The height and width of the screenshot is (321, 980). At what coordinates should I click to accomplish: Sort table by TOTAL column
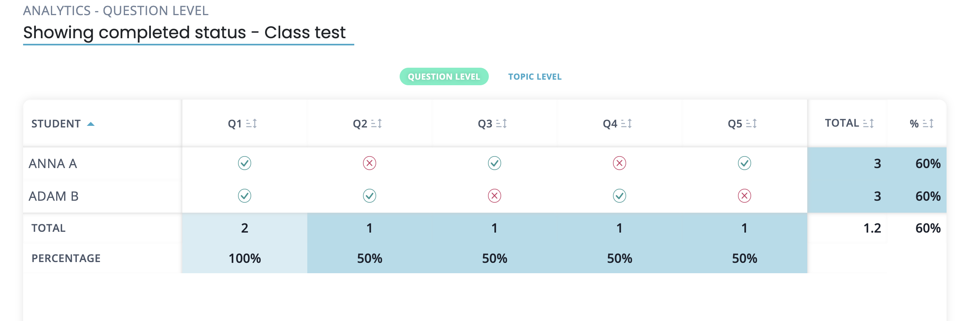pos(868,123)
